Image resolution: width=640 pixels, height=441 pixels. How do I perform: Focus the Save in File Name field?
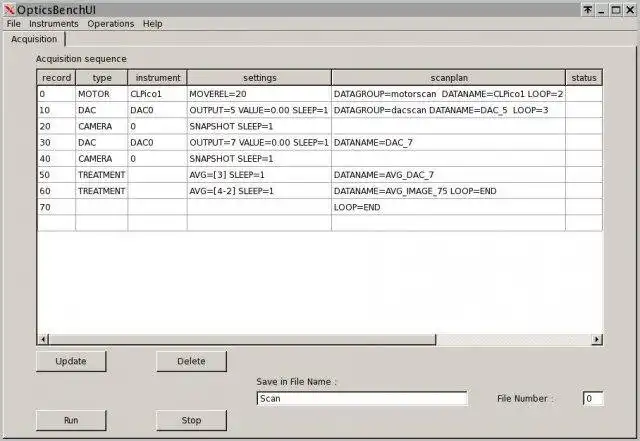(x=362, y=399)
